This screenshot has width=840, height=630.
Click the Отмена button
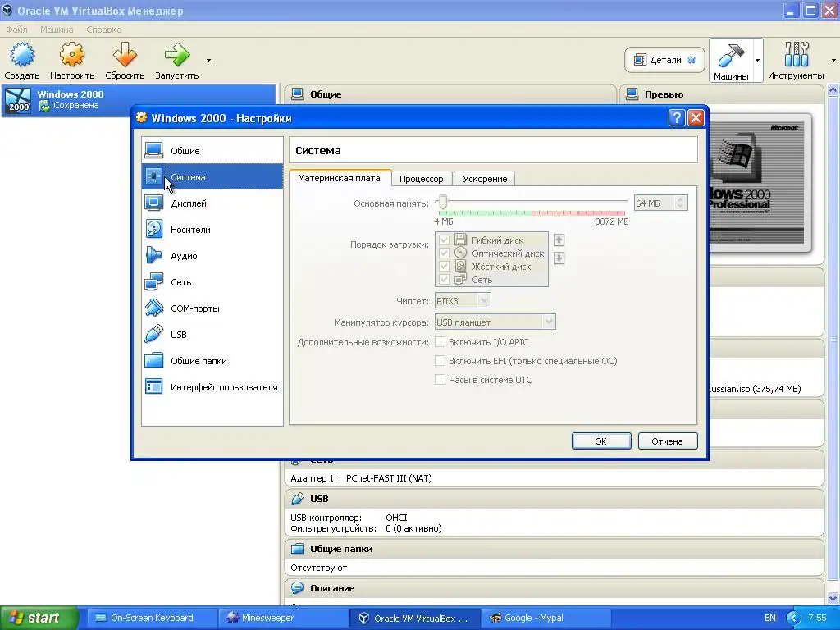point(668,441)
